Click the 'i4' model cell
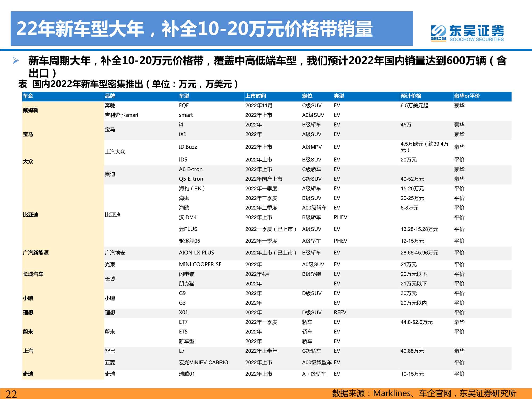Screen dimensions: 532x399 coord(181,125)
